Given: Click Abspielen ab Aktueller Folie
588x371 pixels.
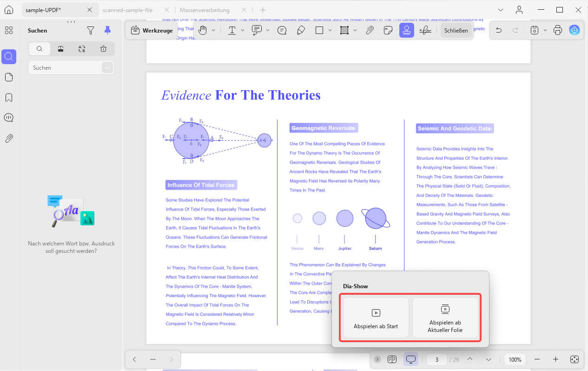Looking at the screenshot, I should [x=445, y=318].
